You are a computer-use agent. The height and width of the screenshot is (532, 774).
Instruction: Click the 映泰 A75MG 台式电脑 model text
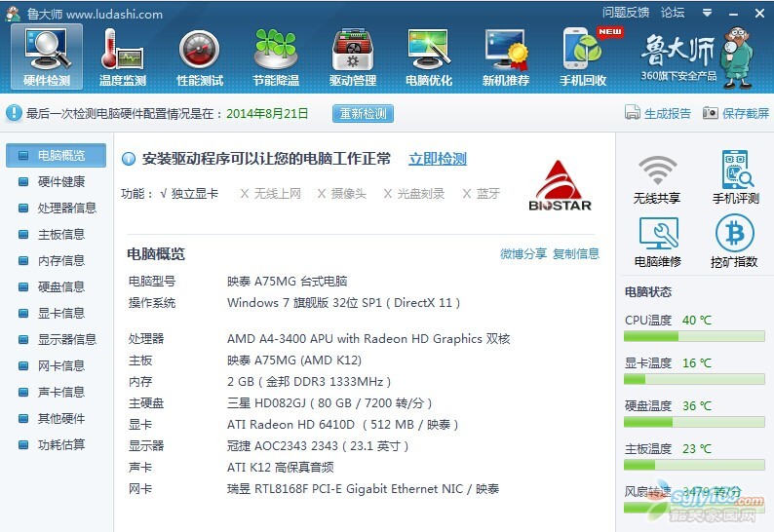(287, 282)
